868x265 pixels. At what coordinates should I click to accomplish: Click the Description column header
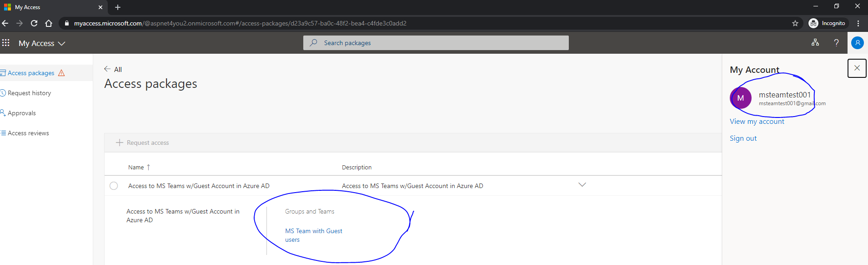[x=356, y=168]
